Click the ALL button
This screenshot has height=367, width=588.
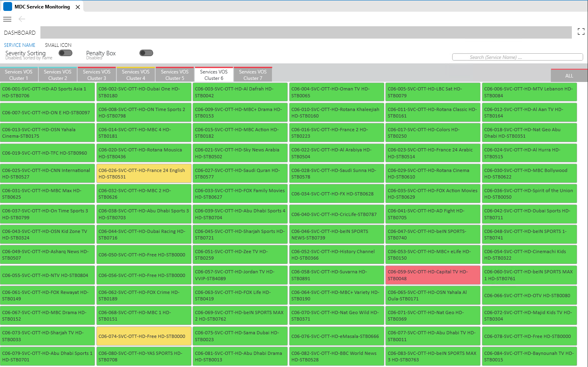coord(569,75)
